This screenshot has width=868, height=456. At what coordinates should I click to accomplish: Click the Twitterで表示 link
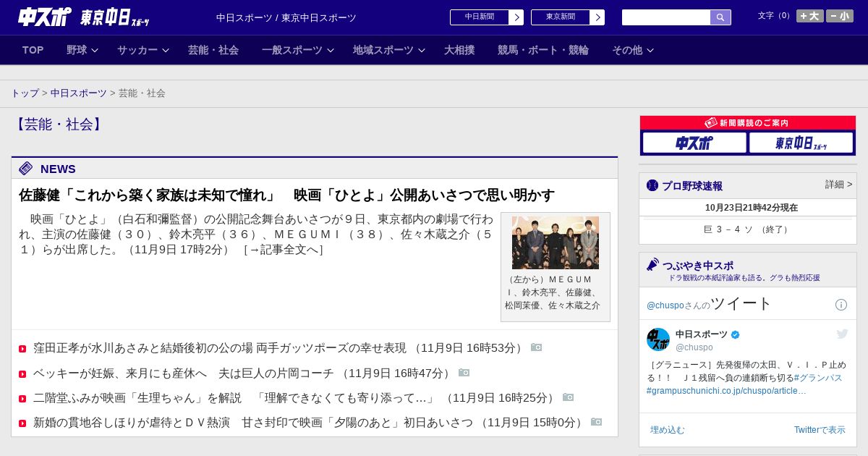click(x=820, y=430)
